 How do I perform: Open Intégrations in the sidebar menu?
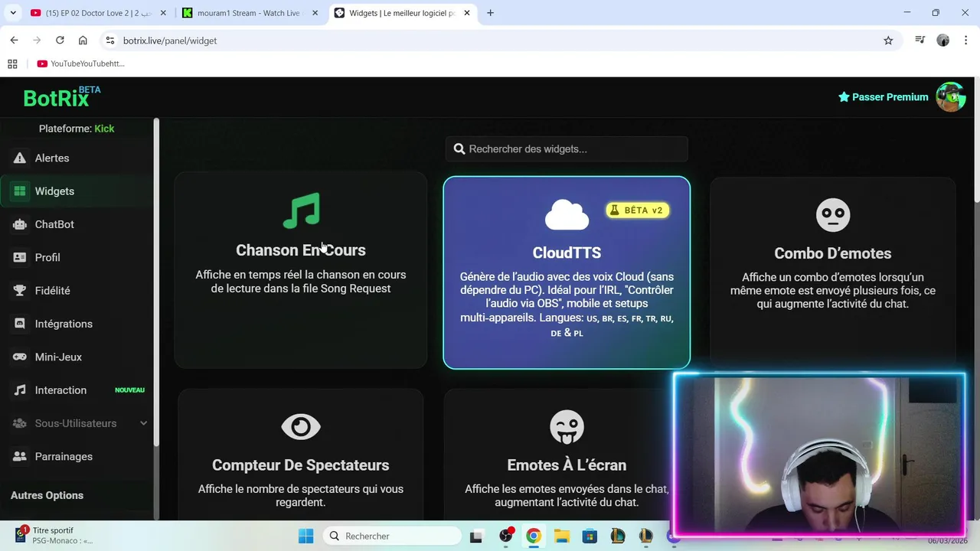64,324
